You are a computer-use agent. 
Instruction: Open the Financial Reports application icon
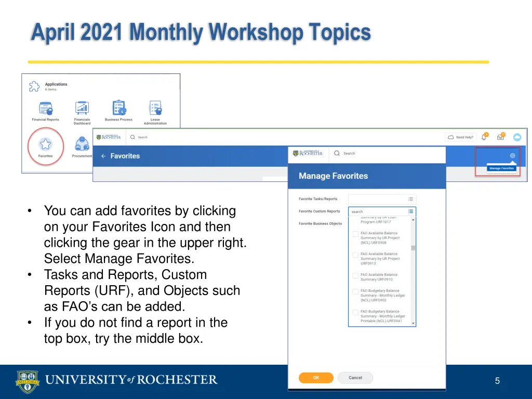coord(46,109)
